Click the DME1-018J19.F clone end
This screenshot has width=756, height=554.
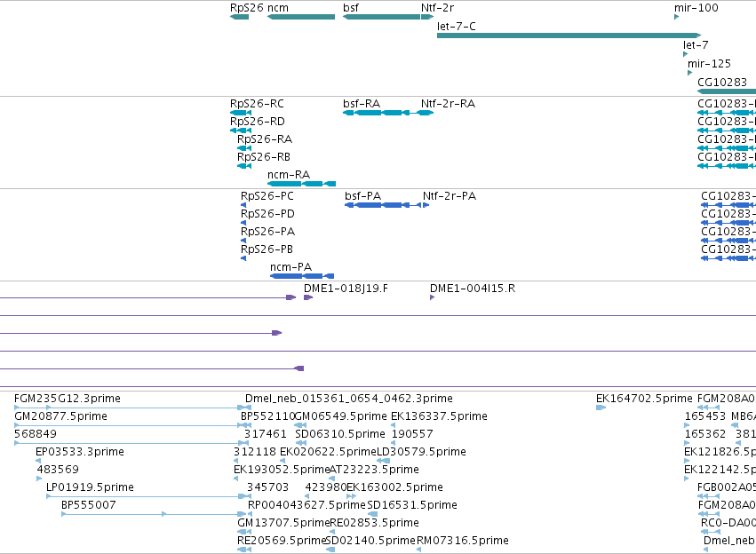(308, 297)
